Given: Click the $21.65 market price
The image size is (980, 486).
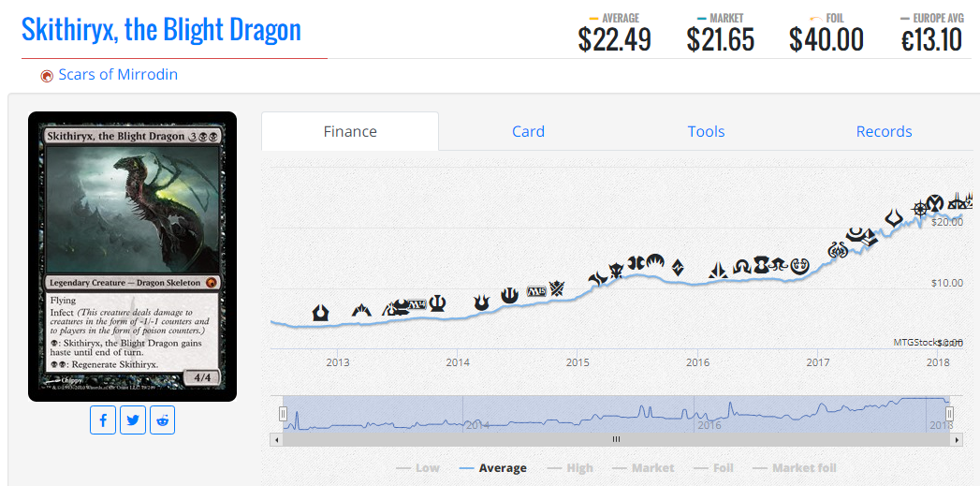Looking at the screenshot, I should [720, 40].
